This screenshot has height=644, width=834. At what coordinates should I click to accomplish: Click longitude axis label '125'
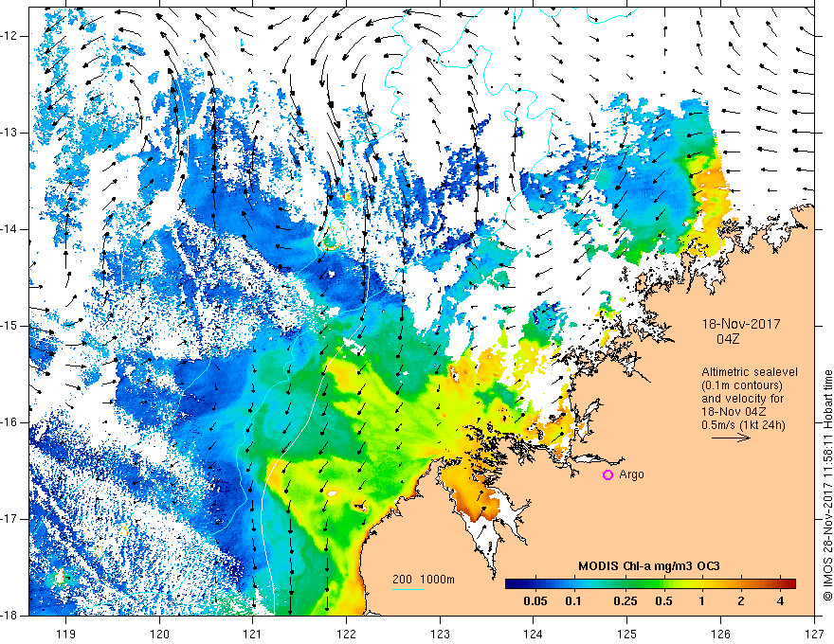click(x=627, y=634)
